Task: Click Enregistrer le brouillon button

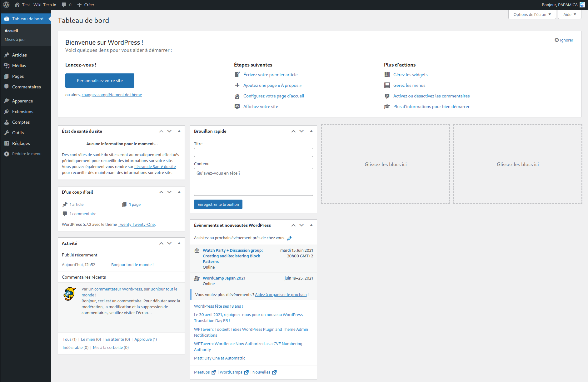Action: (x=218, y=204)
